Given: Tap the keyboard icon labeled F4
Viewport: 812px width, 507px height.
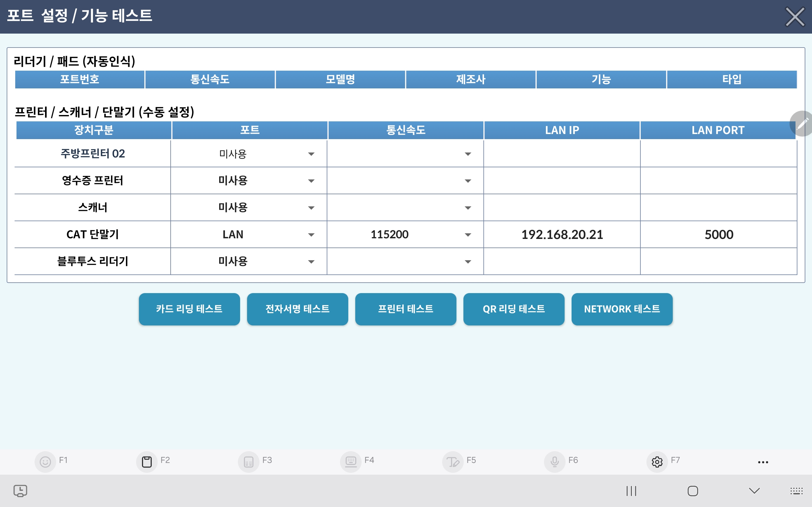Looking at the screenshot, I should coord(350,462).
